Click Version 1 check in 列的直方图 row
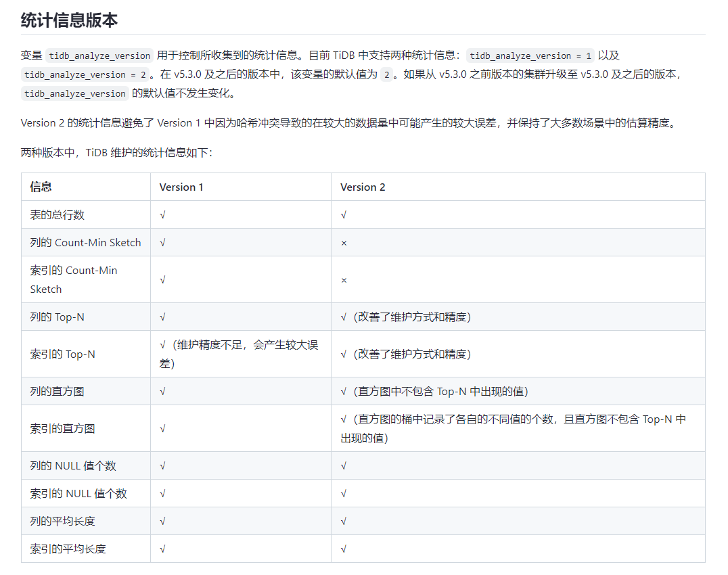This screenshot has width=728, height=575. tap(162, 391)
